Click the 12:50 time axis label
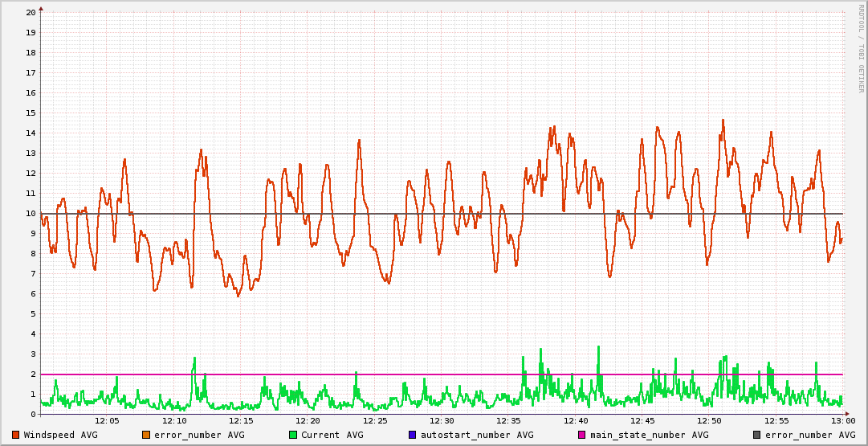Viewport: 868px width, 446px height. tap(709, 421)
